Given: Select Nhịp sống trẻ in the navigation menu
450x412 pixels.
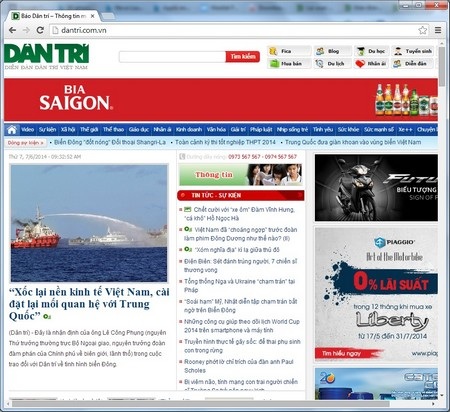Looking at the screenshot, I should coord(292,130).
